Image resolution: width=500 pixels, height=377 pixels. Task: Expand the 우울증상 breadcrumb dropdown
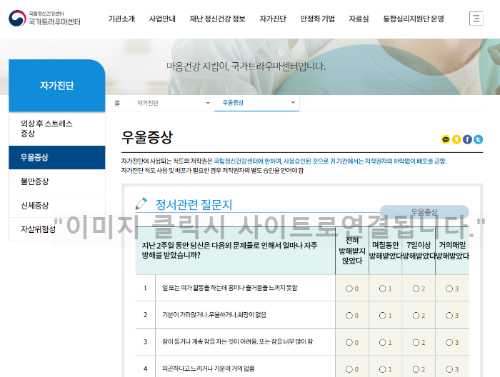(257, 103)
